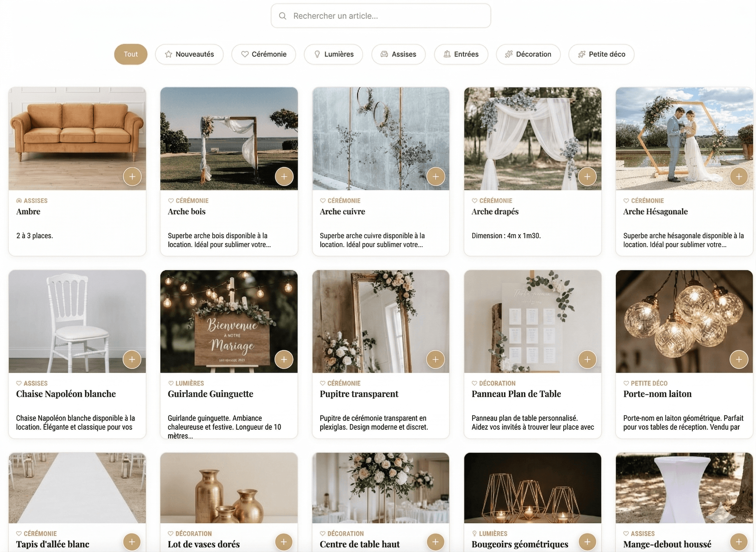Add Arche bois to selection
756x552 pixels.
point(284,177)
